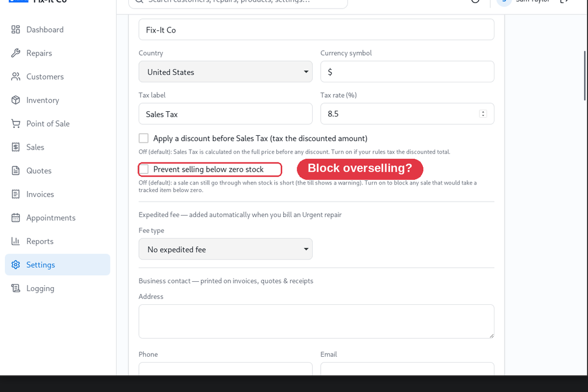Click into the Email field

407,369
